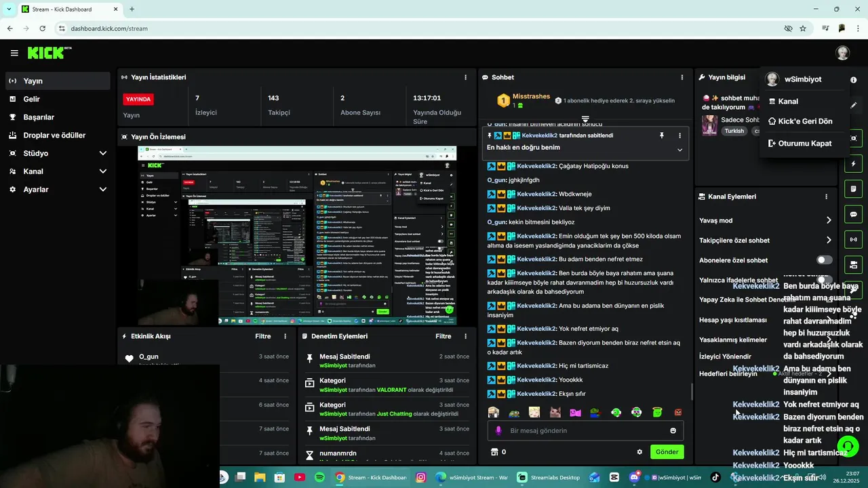Open Yavaş mod chevron
The width and height of the screenshot is (868, 488).
(829, 220)
